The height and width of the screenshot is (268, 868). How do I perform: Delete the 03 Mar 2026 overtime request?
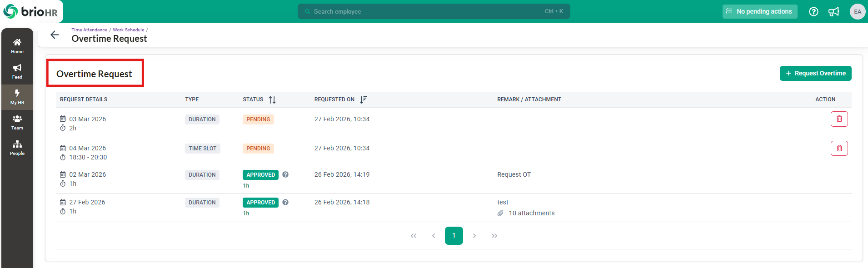click(x=839, y=119)
